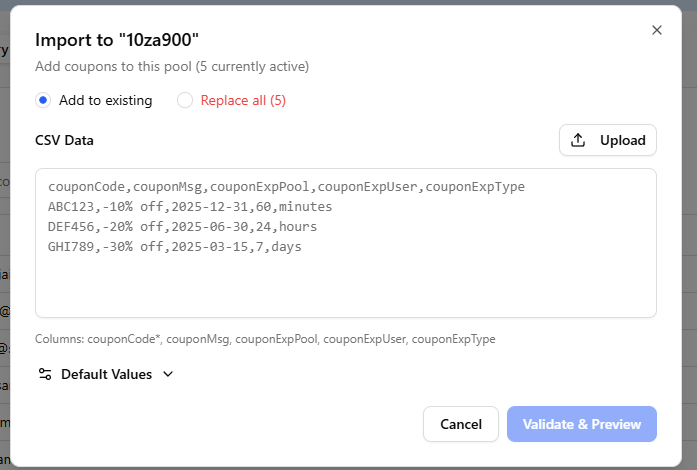Close the Import dialog with the X icon
The height and width of the screenshot is (470, 697).
point(657,30)
